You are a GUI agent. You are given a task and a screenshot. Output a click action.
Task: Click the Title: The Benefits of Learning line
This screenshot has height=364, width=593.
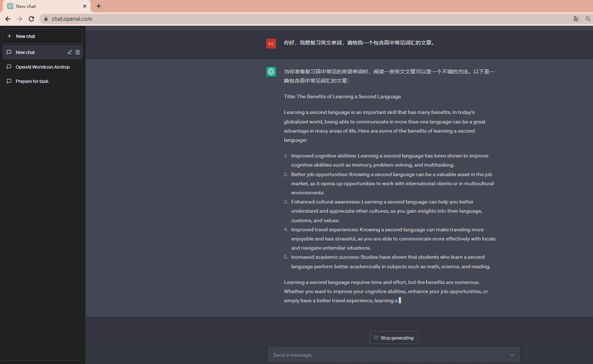click(x=342, y=97)
